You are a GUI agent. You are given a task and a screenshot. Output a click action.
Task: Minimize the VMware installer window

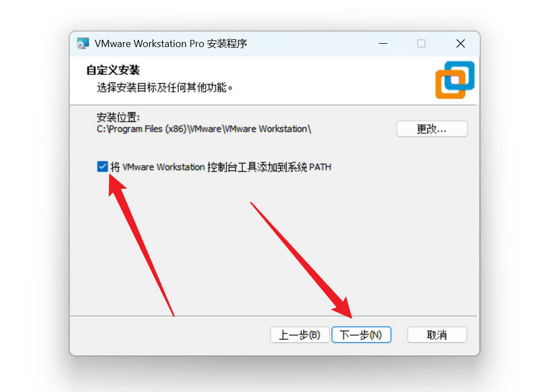coord(383,43)
